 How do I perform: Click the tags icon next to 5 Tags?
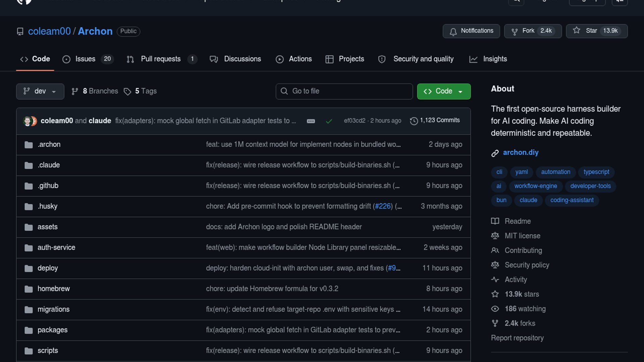tap(127, 92)
